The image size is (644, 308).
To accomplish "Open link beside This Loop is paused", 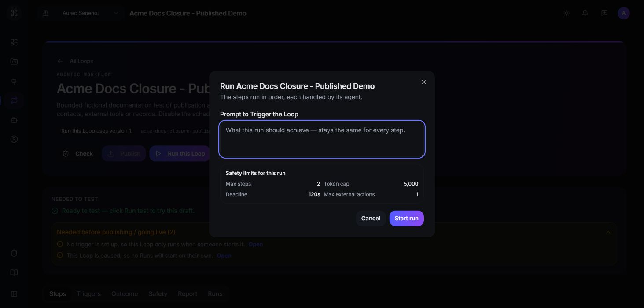I will click(x=224, y=256).
